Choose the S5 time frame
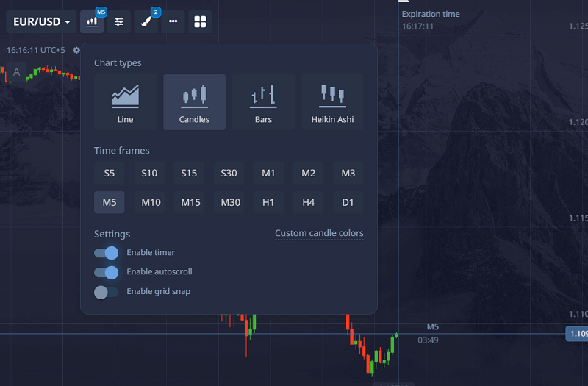Image resolution: width=588 pixels, height=386 pixels. 109,173
